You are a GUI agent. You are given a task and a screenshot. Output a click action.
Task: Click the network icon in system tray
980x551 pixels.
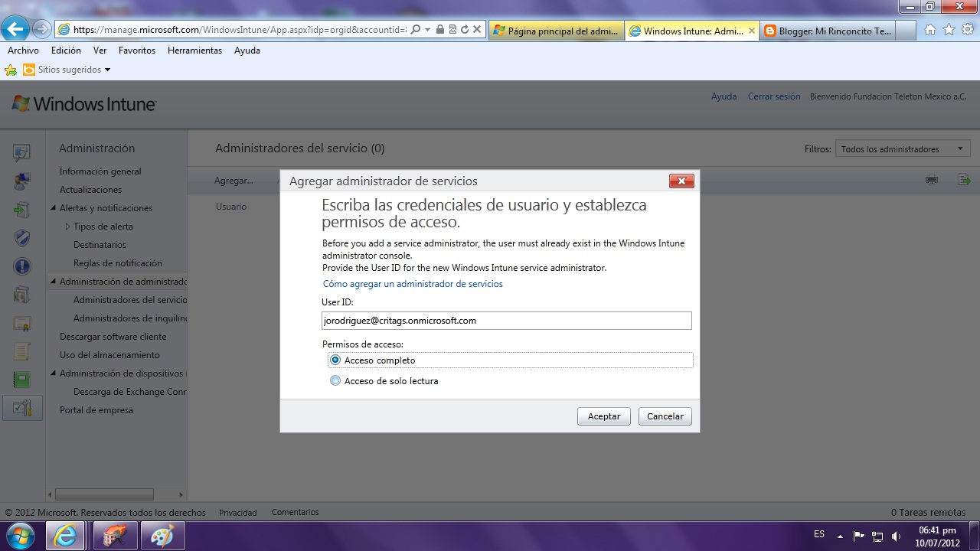click(877, 536)
